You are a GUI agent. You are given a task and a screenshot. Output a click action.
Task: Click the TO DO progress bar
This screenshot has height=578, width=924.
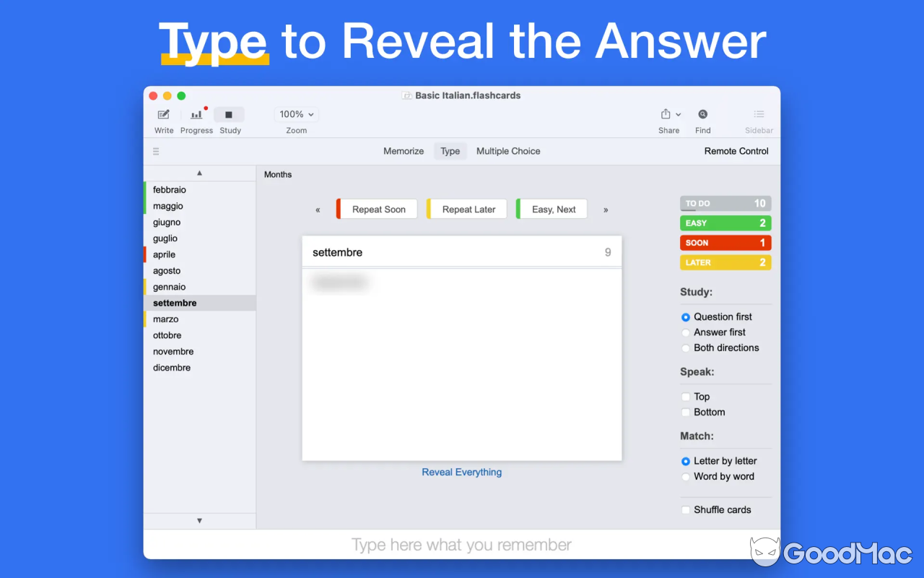click(725, 203)
